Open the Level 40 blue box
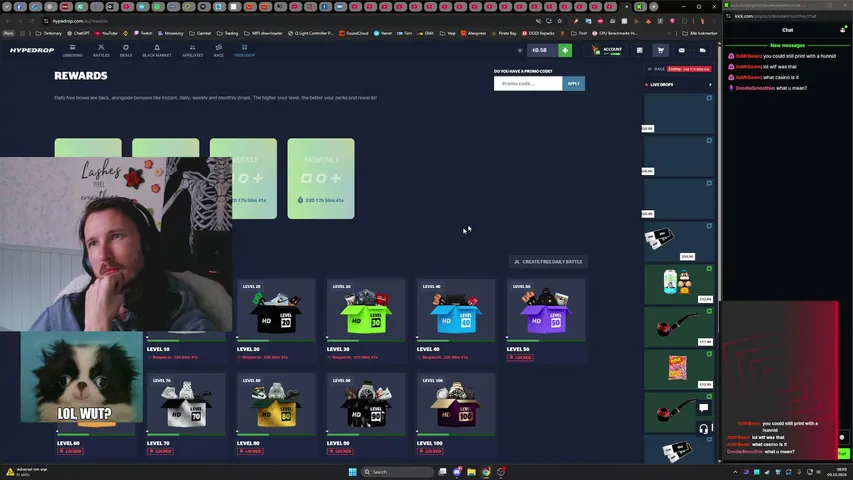Image resolution: width=853 pixels, height=480 pixels. coord(456,310)
